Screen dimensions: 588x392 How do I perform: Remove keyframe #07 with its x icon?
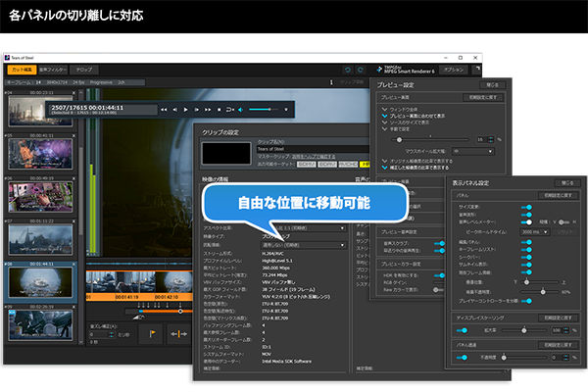coord(73,220)
